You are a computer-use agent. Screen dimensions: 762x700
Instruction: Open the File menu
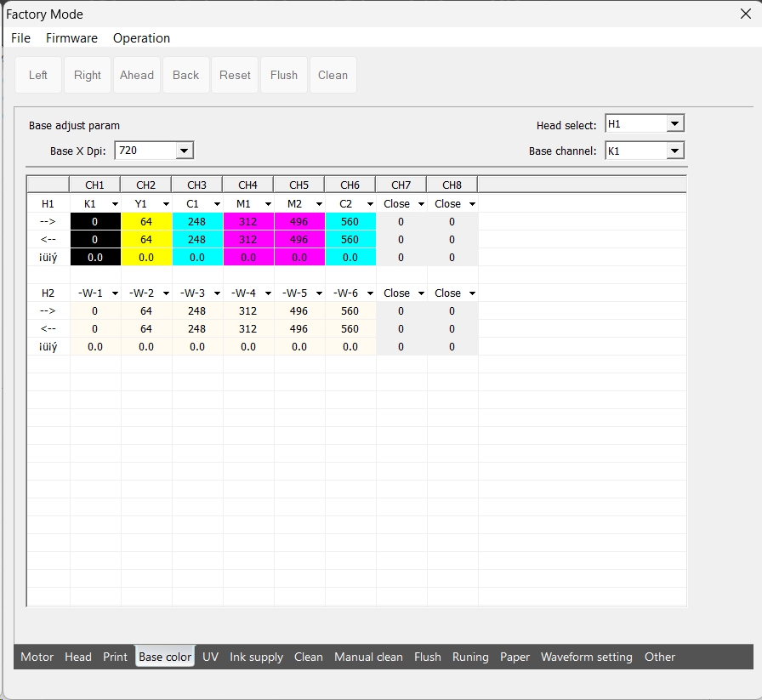[20, 38]
